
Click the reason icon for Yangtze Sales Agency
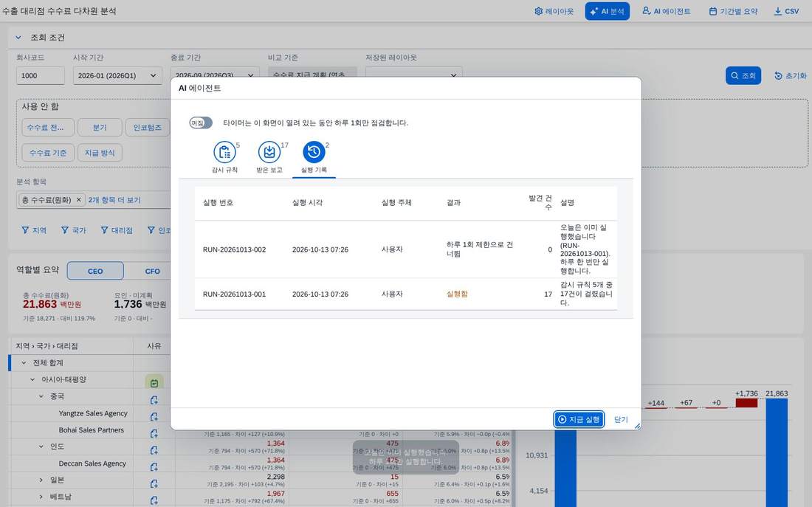(x=154, y=416)
